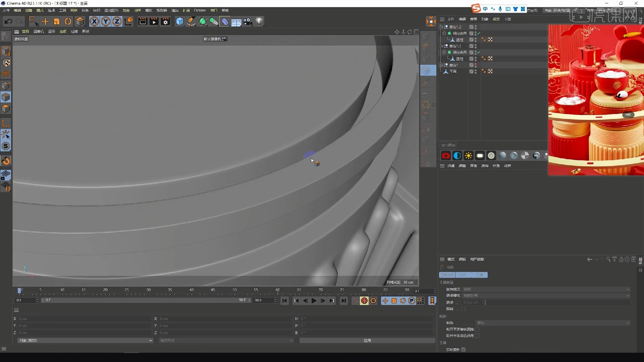Screen dimensions: 644x362
Task: Go to start of animation
Action: tap(284, 301)
